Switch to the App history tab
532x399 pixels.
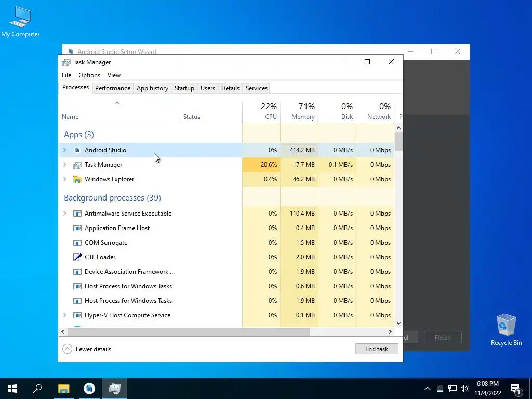152,88
